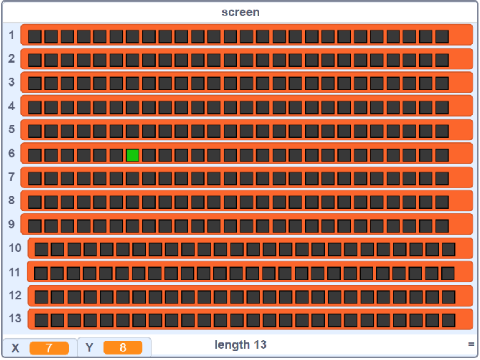480x360 pixels.
Task: Select list item row 5
Action: [247, 130]
